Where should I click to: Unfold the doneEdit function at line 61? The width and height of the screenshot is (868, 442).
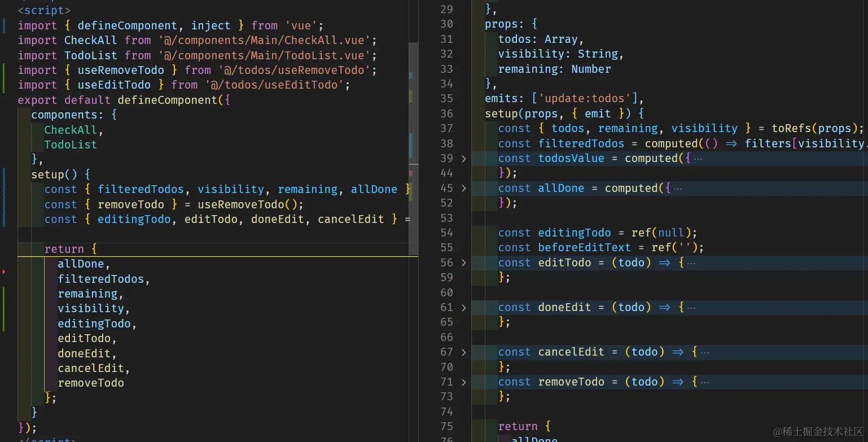point(464,308)
